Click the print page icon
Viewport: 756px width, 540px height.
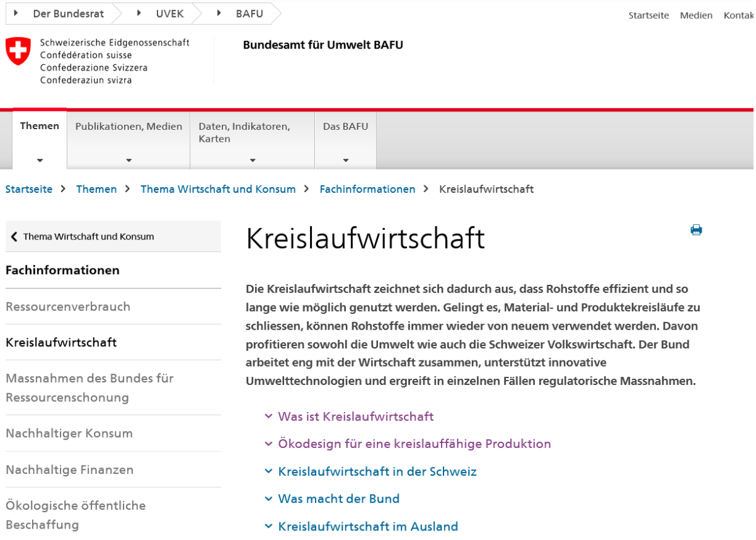(x=696, y=230)
